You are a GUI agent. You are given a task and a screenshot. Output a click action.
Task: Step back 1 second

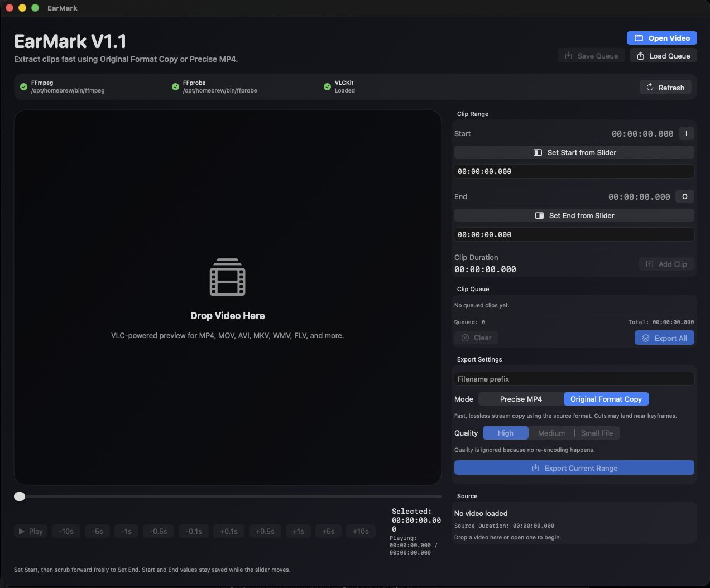127,531
